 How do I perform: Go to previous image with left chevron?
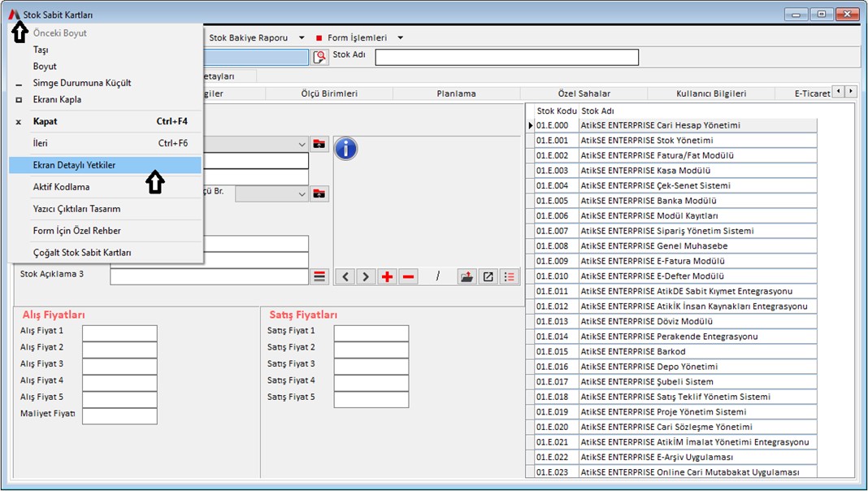click(345, 276)
